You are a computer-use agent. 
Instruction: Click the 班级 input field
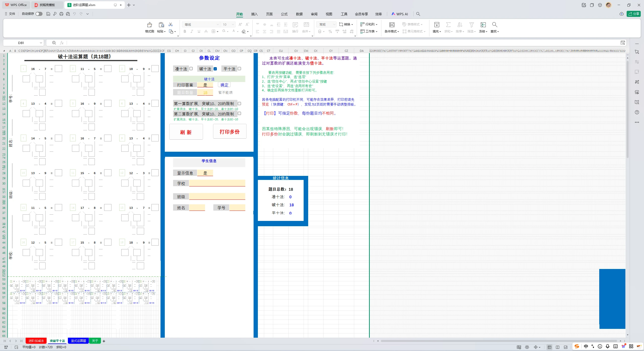click(217, 197)
